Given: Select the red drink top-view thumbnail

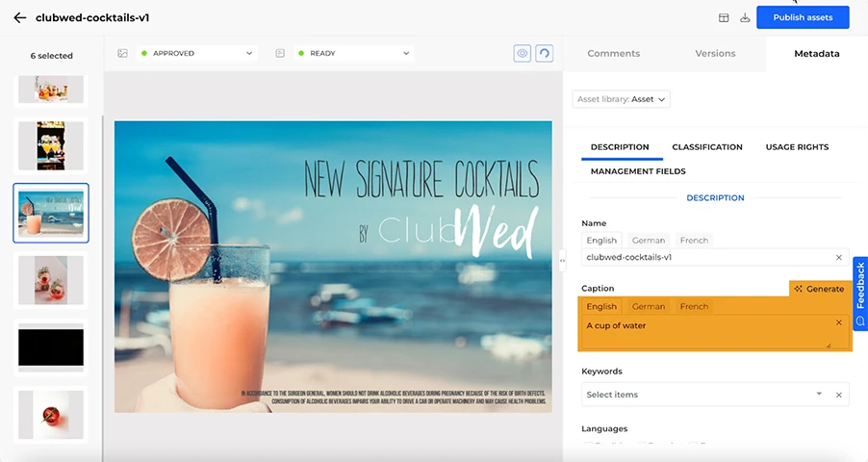Looking at the screenshot, I should tap(51, 415).
